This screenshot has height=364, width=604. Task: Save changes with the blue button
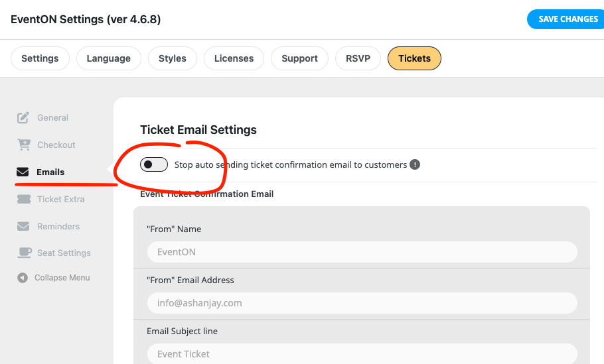click(x=566, y=19)
